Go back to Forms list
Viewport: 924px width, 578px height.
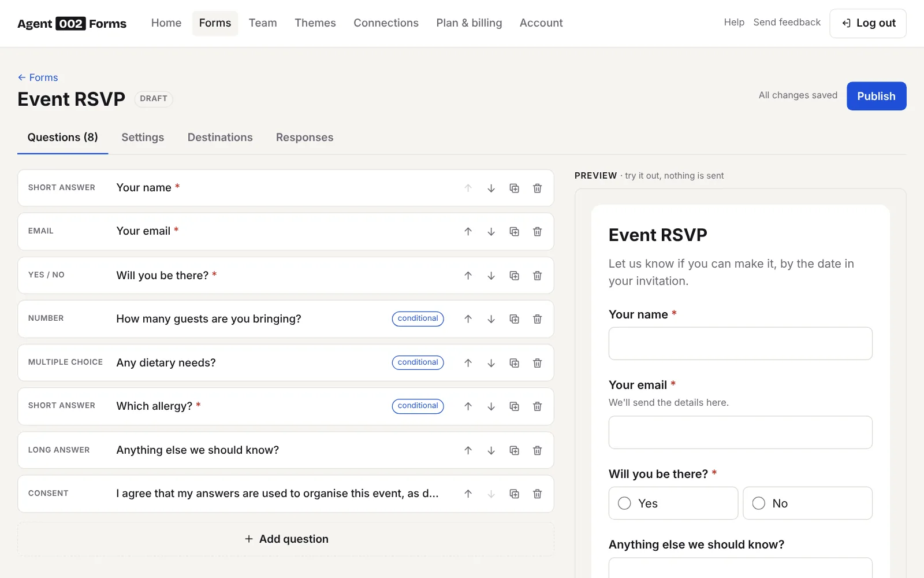point(38,77)
